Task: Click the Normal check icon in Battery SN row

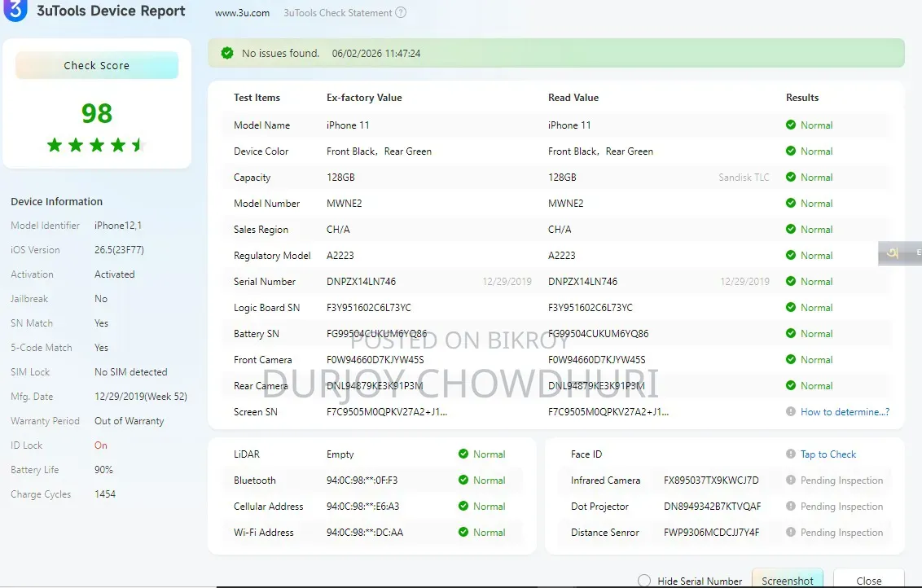Action: pos(791,333)
